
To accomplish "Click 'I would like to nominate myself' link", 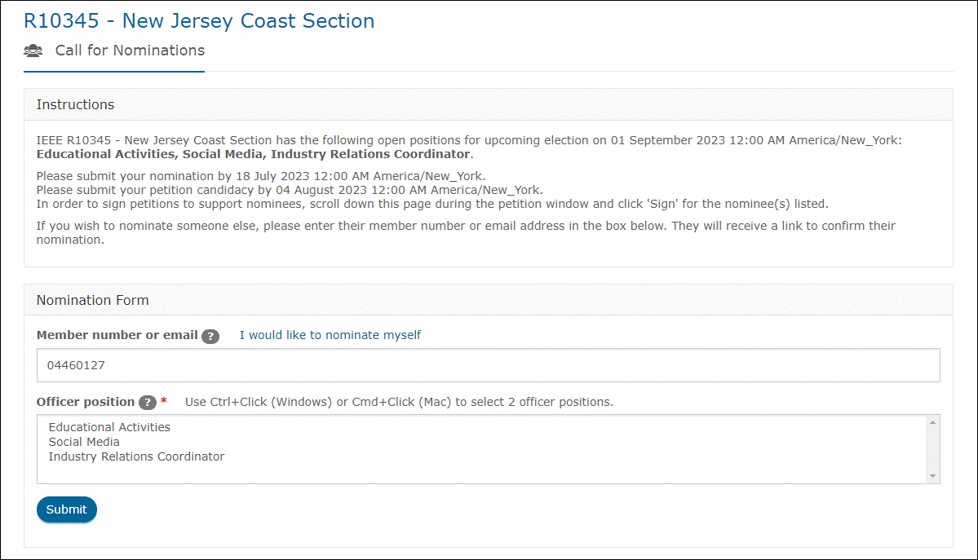I will point(330,335).
